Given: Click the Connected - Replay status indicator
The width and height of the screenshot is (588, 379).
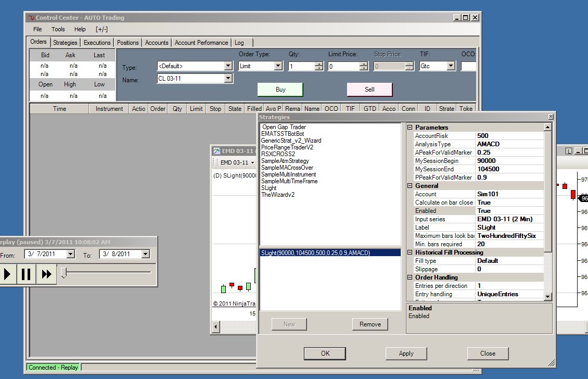Looking at the screenshot, I should tap(53, 368).
